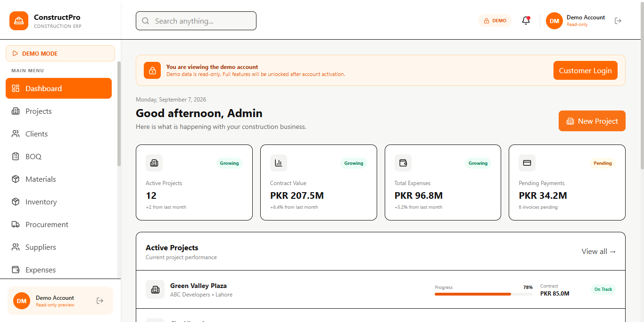Screen dimensions: 644x322
Task: Click the lock icon in demo banner
Action: (x=152, y=70)
